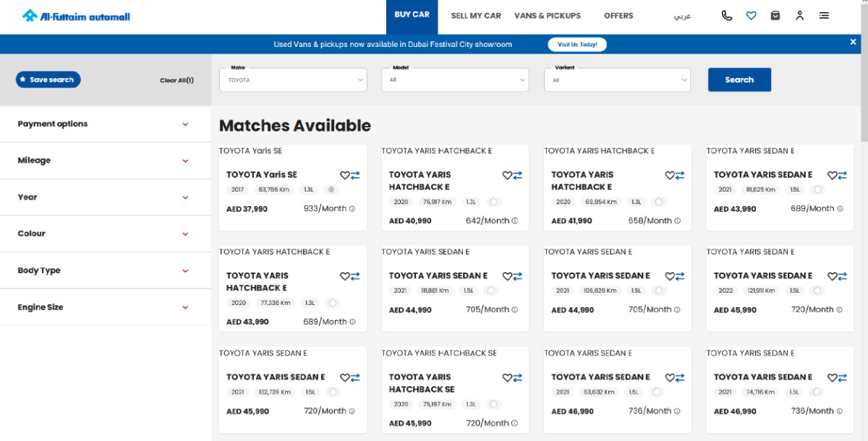
Task: Toggle heart on AED 40,990 Yaris Hatchback
Action: [507, 175]
